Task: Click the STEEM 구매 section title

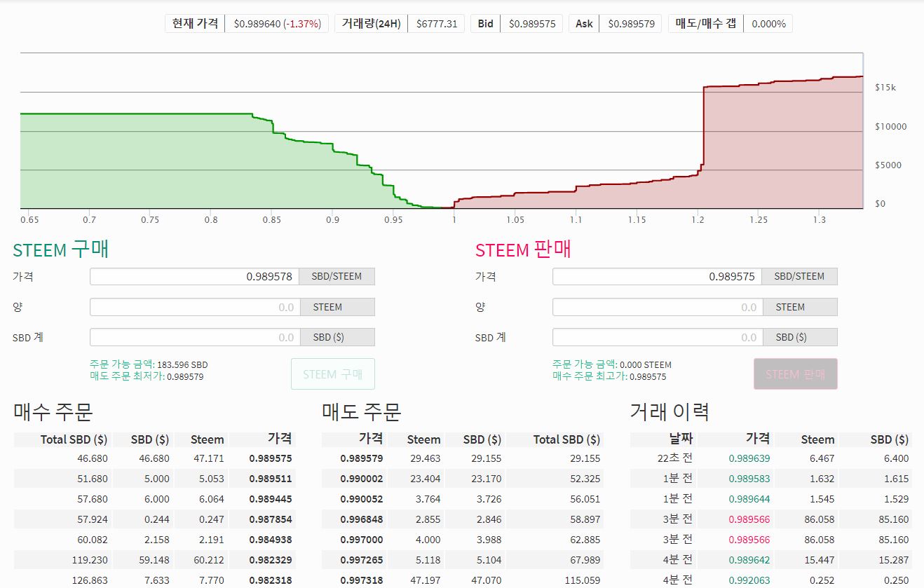Action: (x=61, y=249)
